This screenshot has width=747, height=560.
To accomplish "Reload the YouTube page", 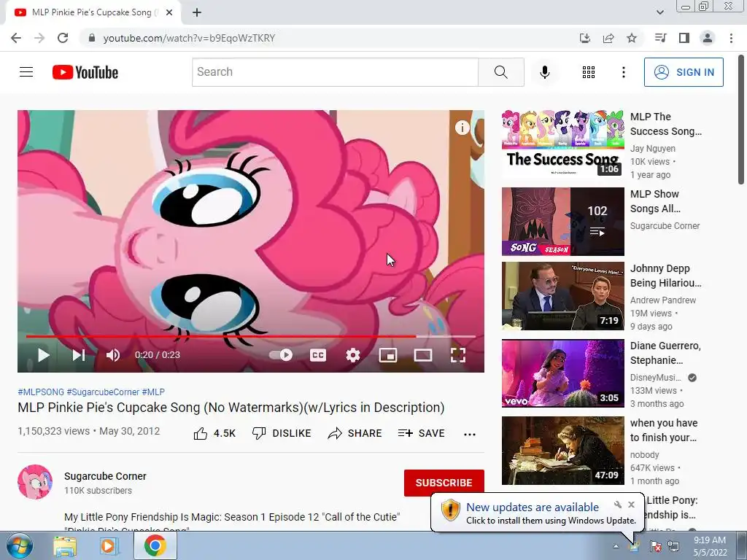I will [x=63, y=38].
